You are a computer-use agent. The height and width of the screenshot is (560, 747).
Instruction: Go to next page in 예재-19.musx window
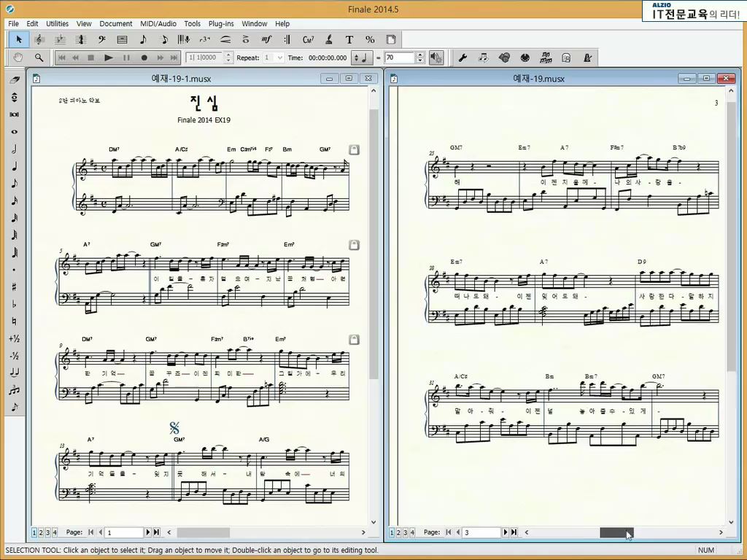pyautogui.click(x=506, y=532)
